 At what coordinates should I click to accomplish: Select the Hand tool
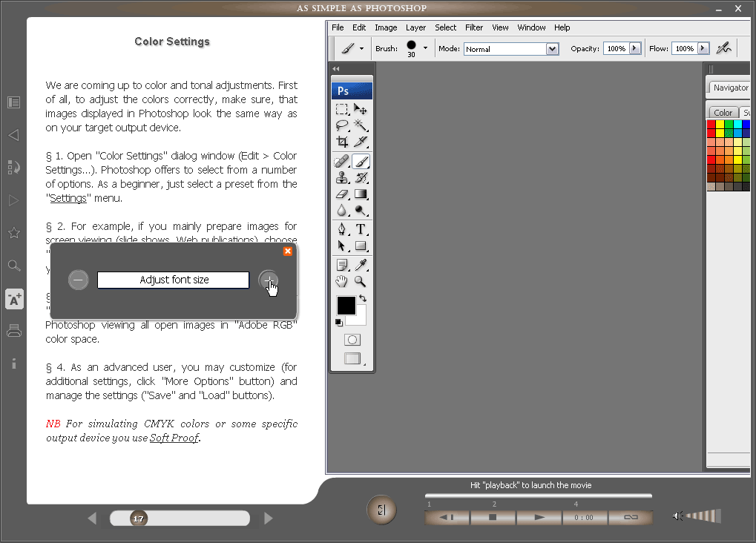(x=342, y=281)
